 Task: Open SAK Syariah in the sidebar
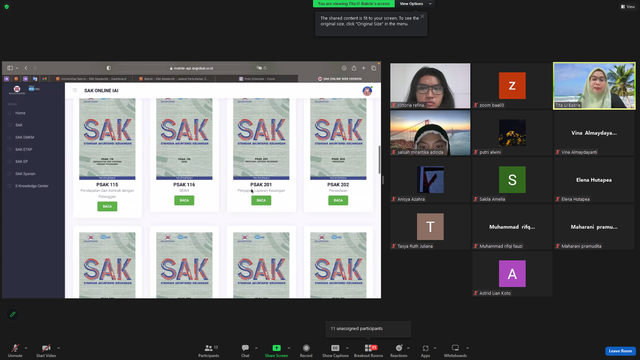(x=25, y=174)
